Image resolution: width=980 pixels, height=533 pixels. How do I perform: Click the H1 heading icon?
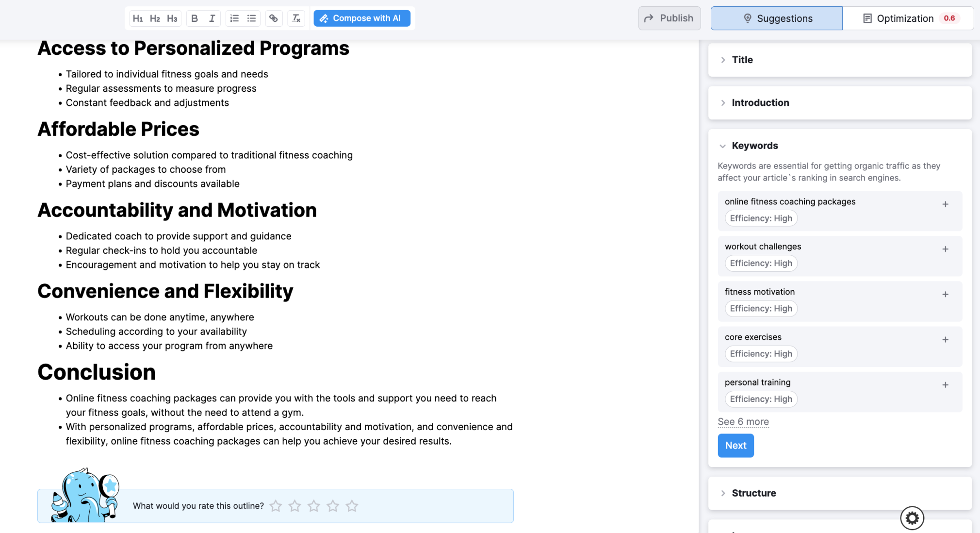click(138, 18)
